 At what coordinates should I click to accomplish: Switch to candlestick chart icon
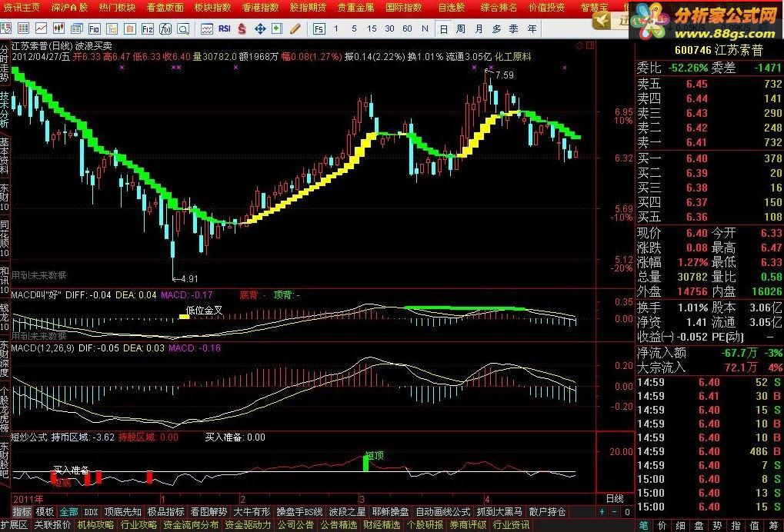pos(59,28)
